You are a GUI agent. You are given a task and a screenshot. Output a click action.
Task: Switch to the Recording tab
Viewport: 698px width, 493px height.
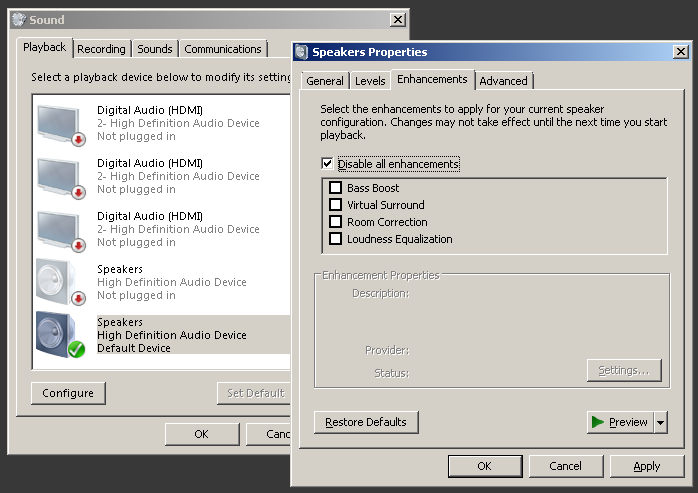(101, 49)
